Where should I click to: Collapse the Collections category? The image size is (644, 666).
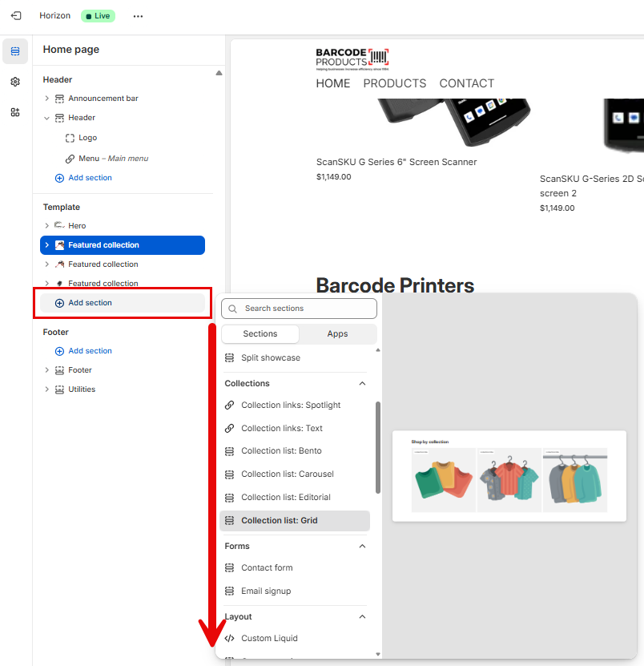[362, 384]
